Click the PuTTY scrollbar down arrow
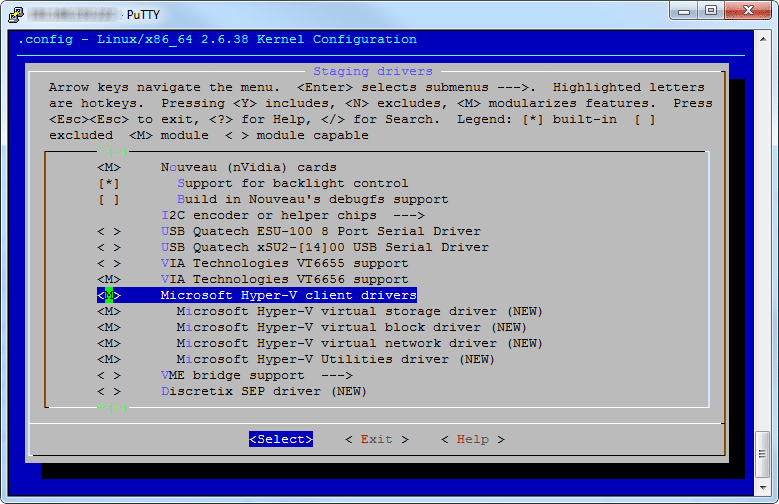Screen dimensions: 779x504 coord(763,488)
